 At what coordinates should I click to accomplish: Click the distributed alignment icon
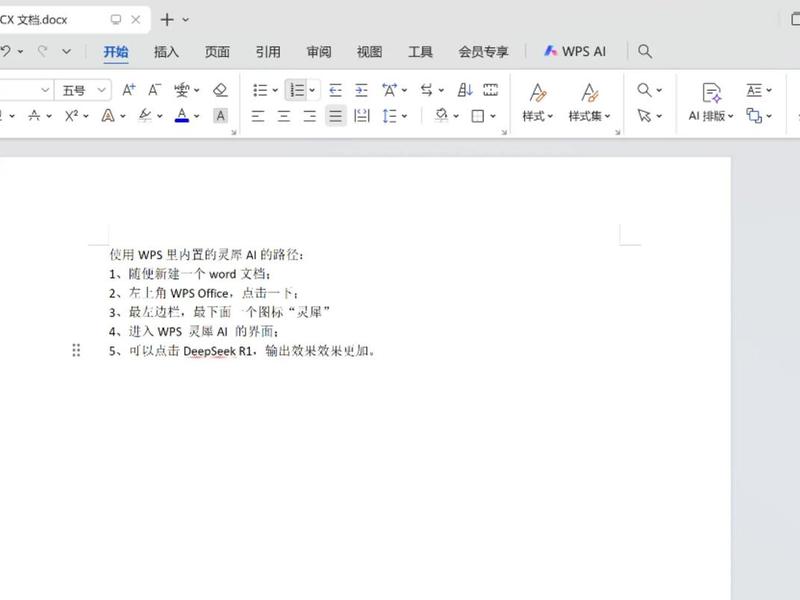tap(362, 116)
